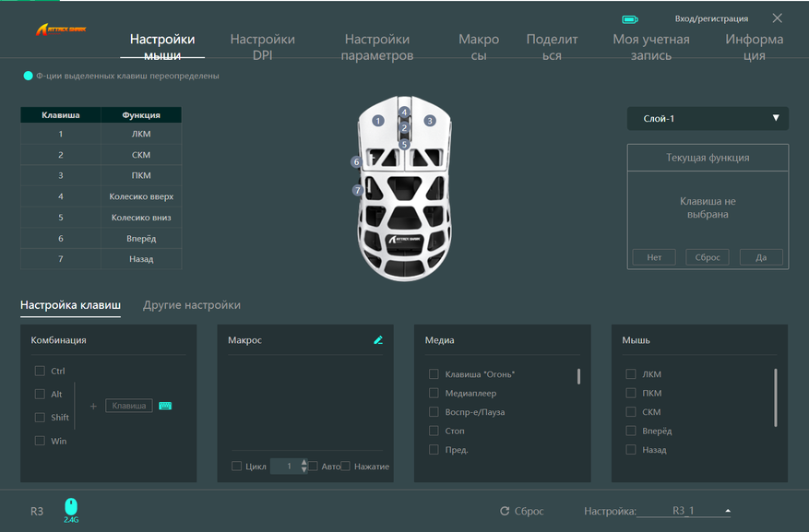Click Вход/регистрация login link

711,18
